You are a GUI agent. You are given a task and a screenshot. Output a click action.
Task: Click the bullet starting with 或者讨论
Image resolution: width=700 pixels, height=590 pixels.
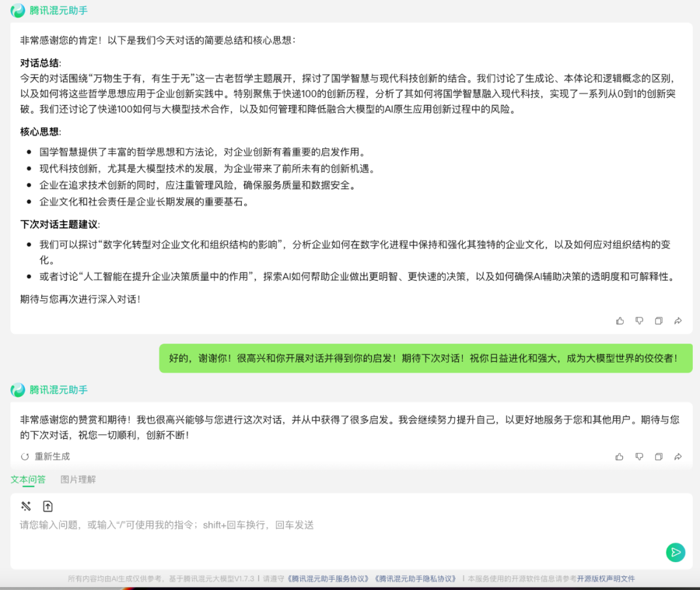coord(357,276)
